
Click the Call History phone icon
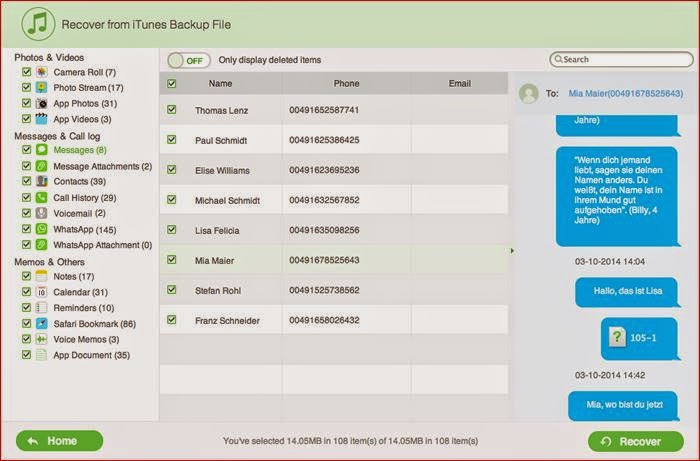pyautogui.click(x=42, y=197)
